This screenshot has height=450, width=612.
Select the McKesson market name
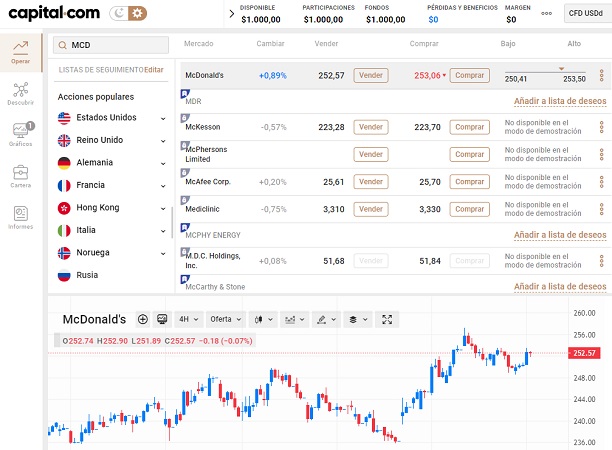pos(203,127)
